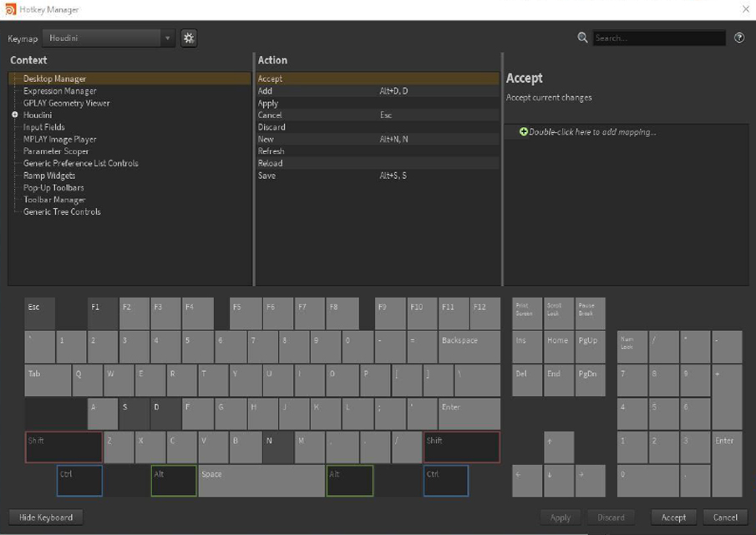Toggle the left Alt modifier key
The height and width of the screenshot is (535, 756).
click(174, 481)
